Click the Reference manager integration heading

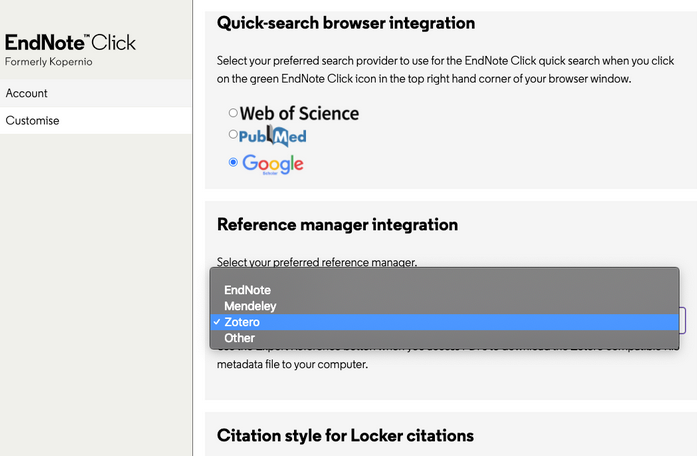(337, 225)
